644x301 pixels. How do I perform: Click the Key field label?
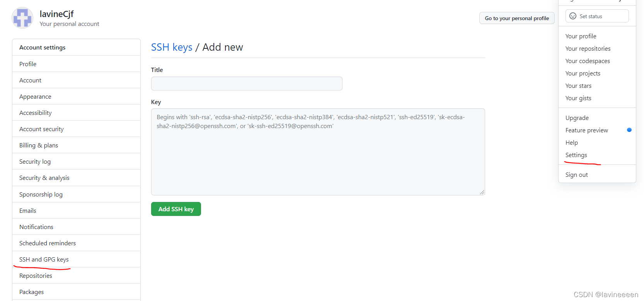tap(156, 102)
